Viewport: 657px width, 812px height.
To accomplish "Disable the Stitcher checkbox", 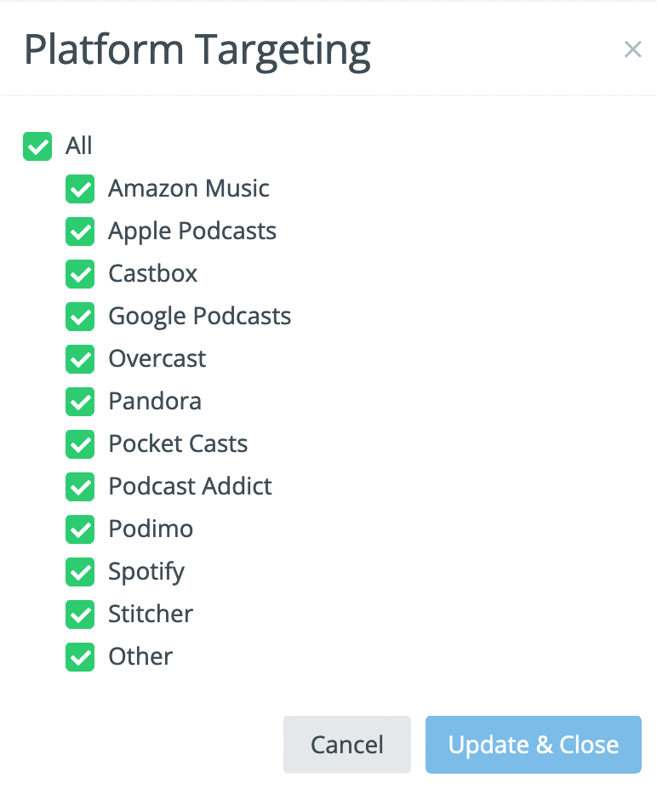I will [80, 614].
